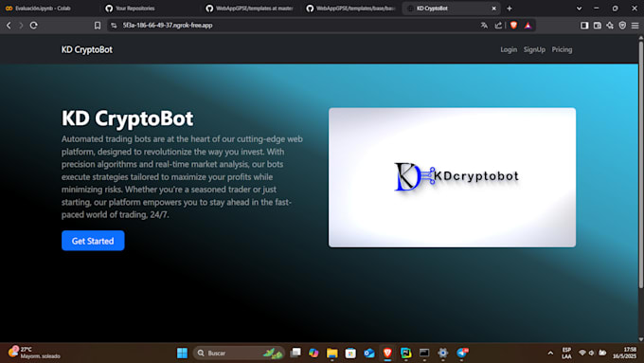Open PyCharm from taskbar
The width and height of the screenshot is (644, 363).
[x=405, y=353]
